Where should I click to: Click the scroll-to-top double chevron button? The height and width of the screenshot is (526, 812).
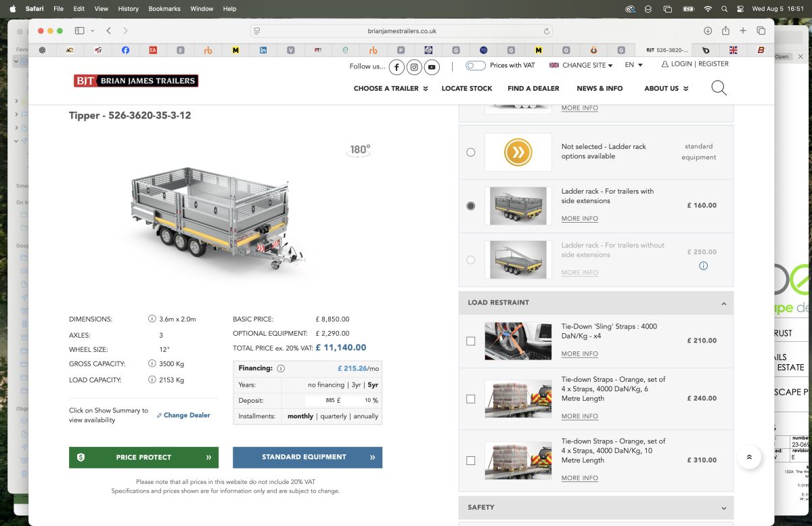coord(749,457)
